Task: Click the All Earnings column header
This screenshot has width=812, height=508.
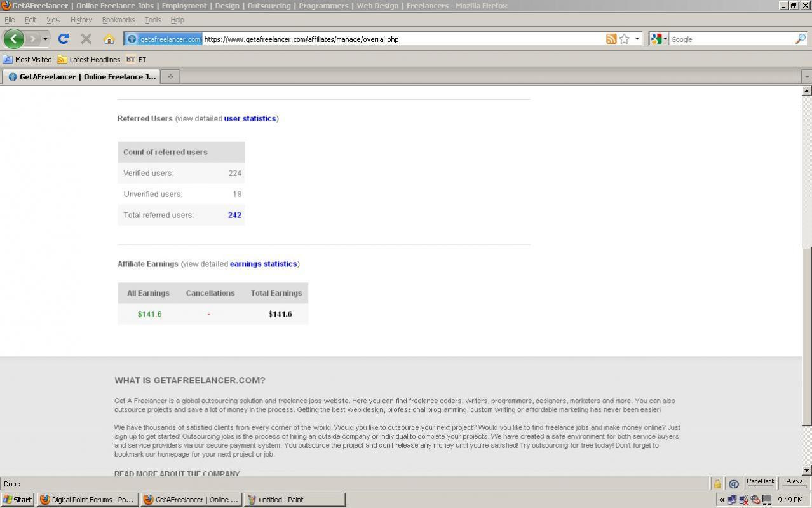Action: pos(148,293)
